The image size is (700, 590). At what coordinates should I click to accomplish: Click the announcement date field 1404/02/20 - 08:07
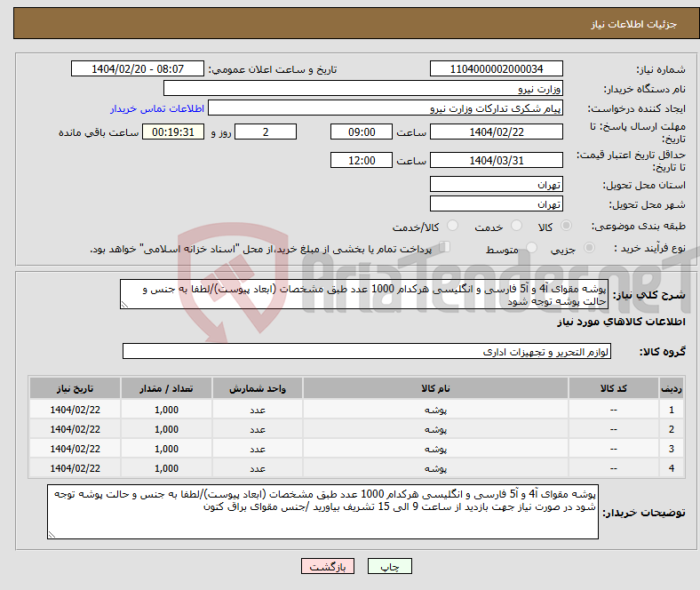pos(138,68)
